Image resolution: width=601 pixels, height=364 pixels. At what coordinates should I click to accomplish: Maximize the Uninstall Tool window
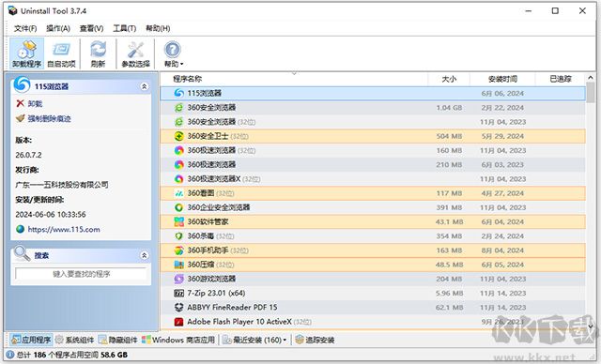[555, 10]
